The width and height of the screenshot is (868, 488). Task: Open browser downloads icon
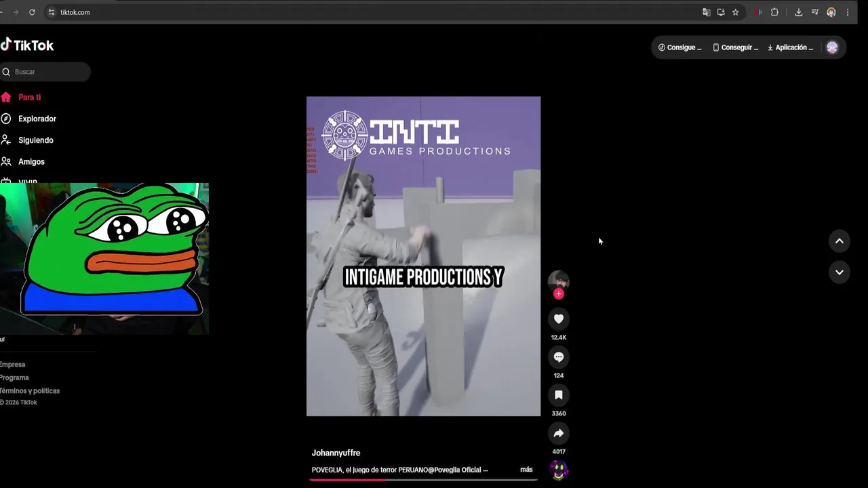click(x=799, y=12)
